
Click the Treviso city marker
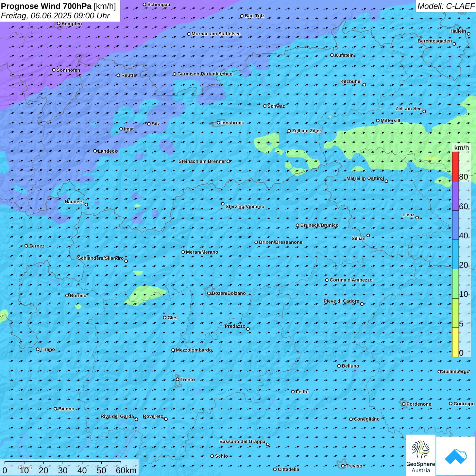(x=343, y=466)
